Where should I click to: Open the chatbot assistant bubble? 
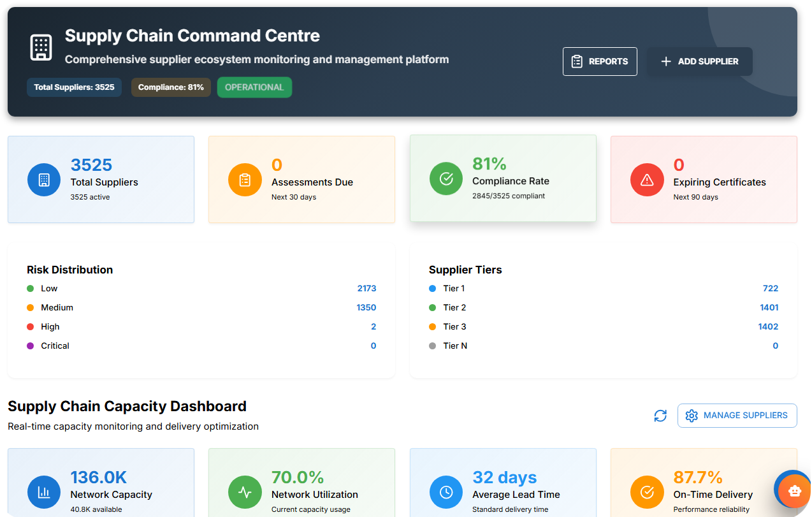pos(794,490)
